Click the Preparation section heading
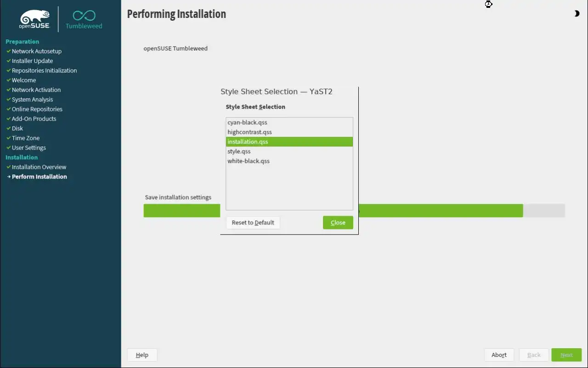This screenshot has height=368, width=588. pos(22,41)
